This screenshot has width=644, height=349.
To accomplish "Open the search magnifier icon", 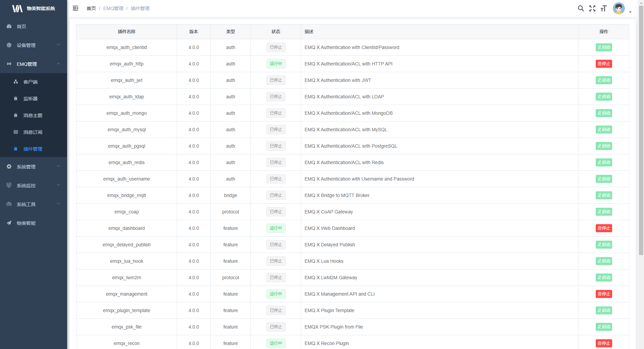I will (581, 8).
